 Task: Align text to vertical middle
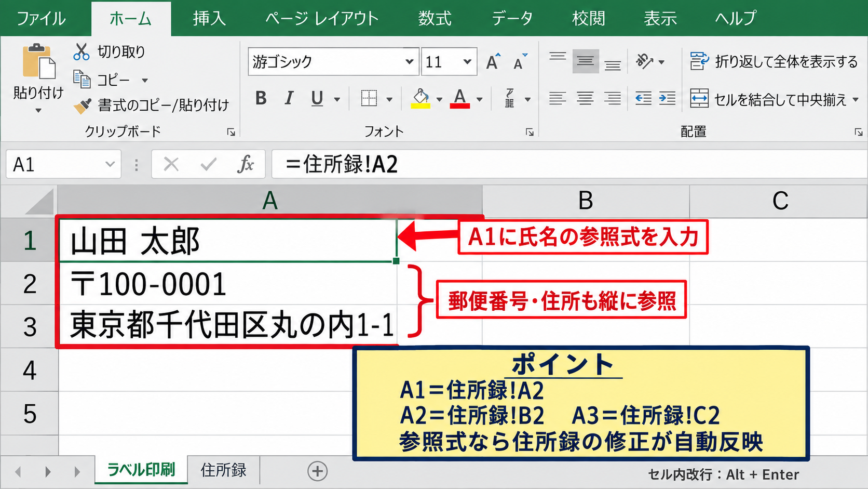coord(586,61)
